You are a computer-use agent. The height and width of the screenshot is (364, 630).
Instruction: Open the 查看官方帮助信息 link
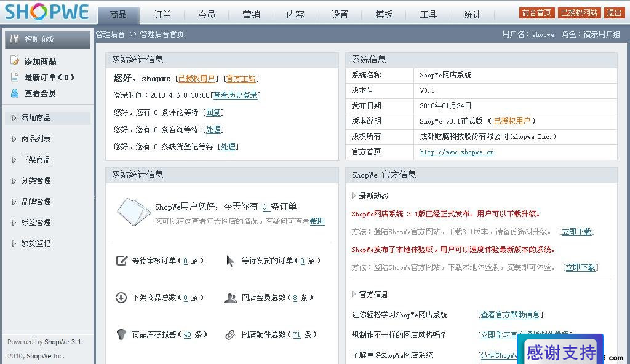pyautogui.click(x=510, y=315)
